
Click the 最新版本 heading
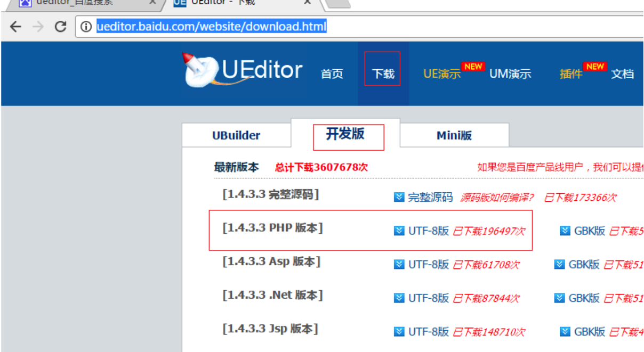[236, 167]
